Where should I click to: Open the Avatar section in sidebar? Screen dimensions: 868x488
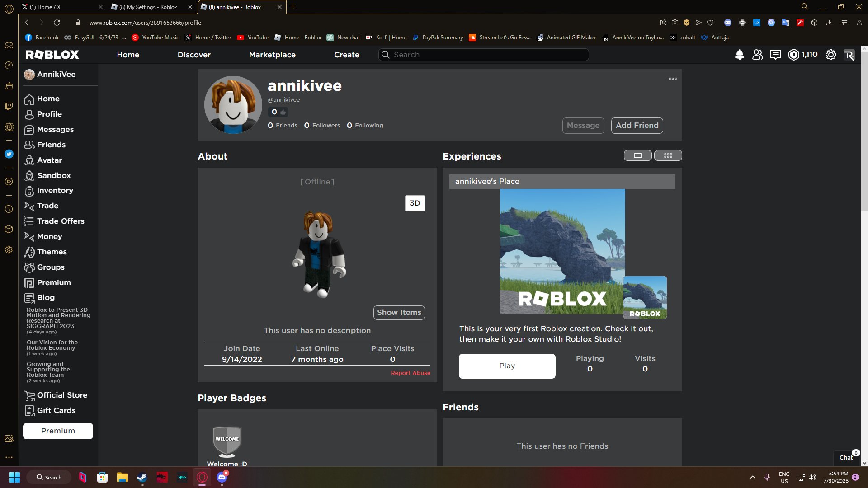point(49,160)
